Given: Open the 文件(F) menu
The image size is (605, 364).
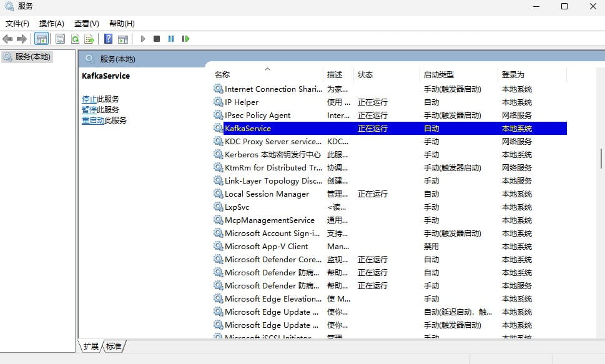Looking at the screenshot, I should [17, 24].
